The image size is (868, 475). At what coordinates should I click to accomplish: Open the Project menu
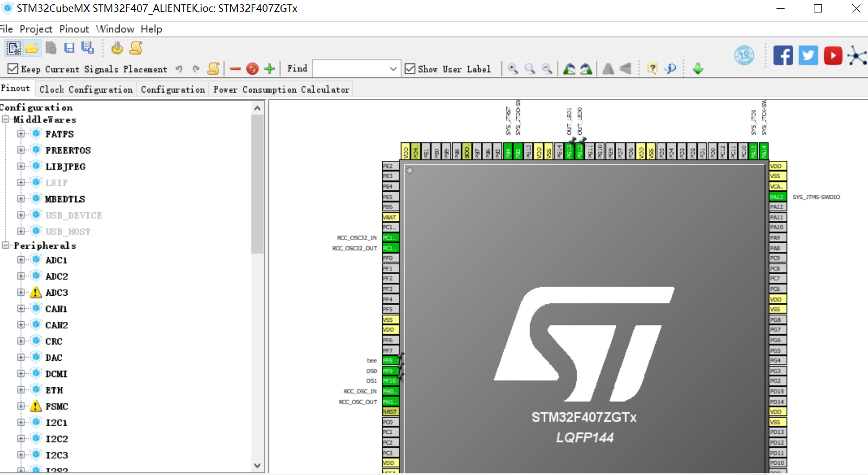click(36, 29)
